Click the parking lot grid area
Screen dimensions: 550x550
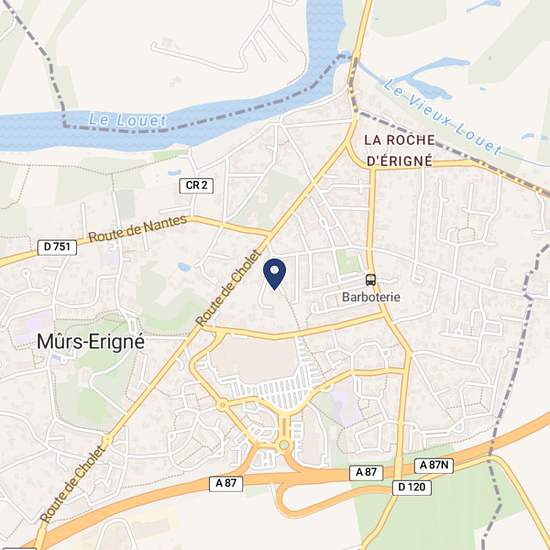click(x=277, y=389)
